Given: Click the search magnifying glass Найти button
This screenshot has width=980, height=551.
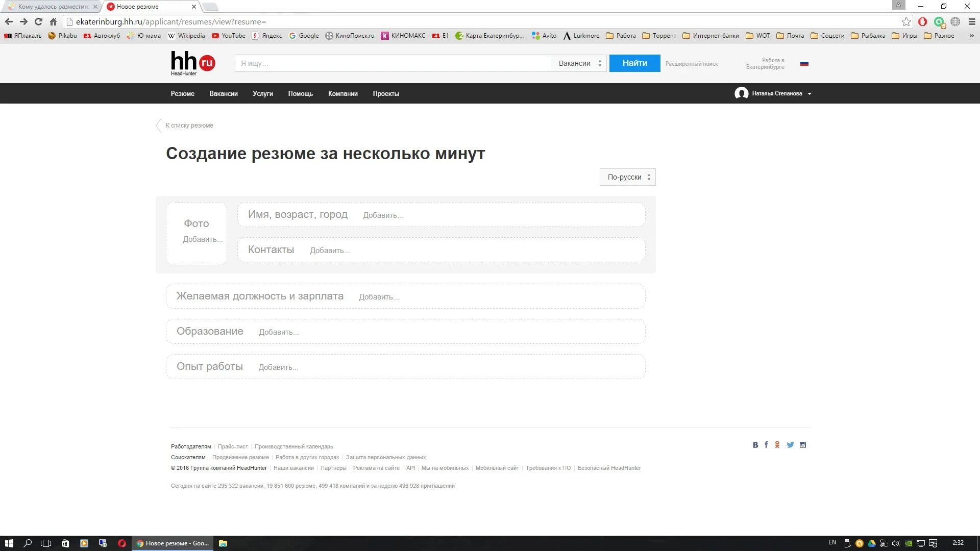Looking at the screenshot, I should [x=634, y=63].
